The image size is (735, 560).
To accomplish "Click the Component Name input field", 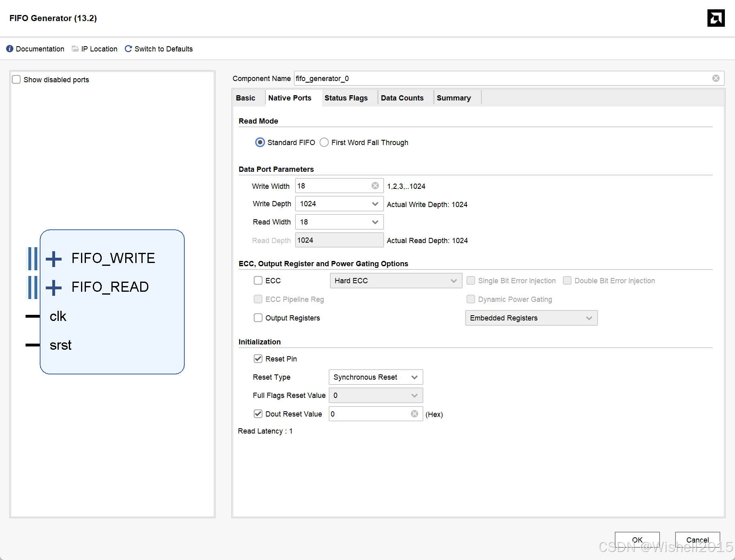I will pyautogui.click(x=509, y=78).
